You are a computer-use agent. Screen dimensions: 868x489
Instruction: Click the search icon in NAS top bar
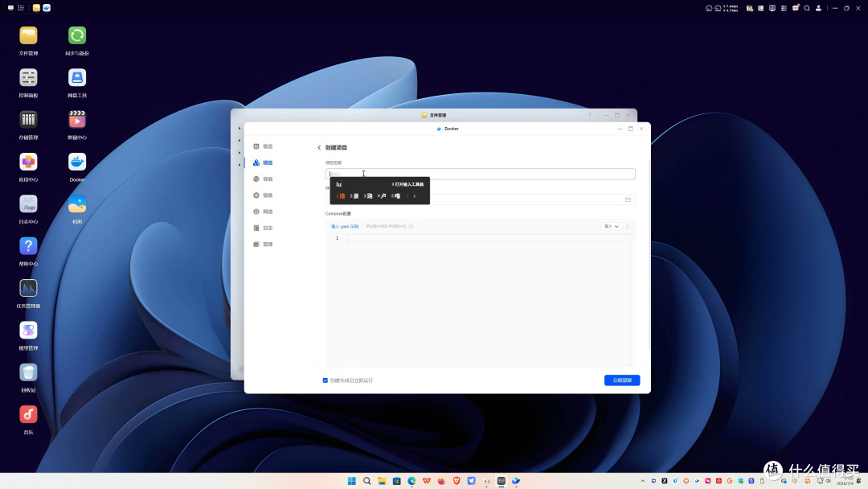pyautogui.click(x=807, y=8)
